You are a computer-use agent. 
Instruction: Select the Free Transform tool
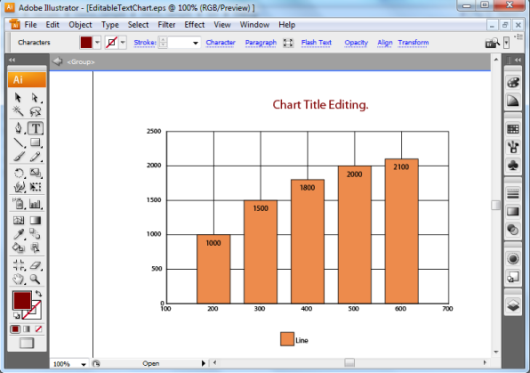coord(35,186)
